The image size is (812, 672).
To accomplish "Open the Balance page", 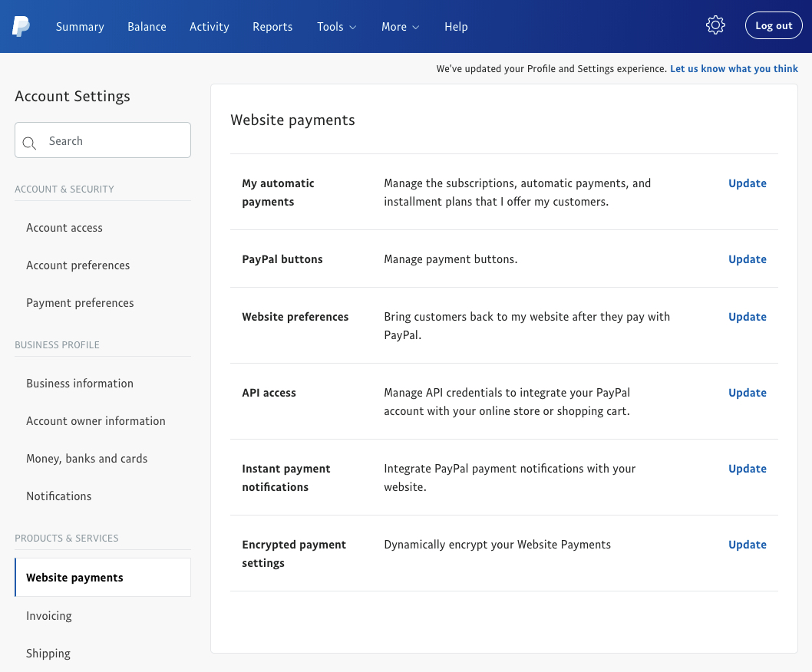I will pos(147,26).
